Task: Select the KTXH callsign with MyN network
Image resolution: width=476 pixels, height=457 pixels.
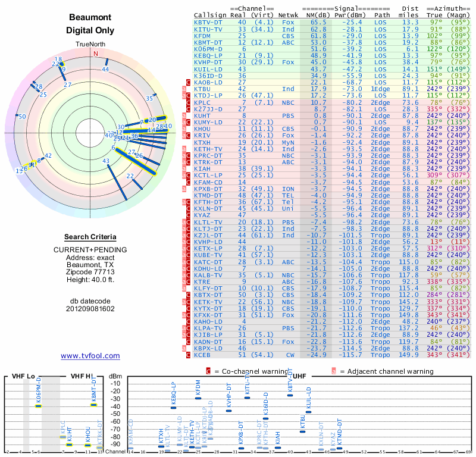Action: [202, 142]
